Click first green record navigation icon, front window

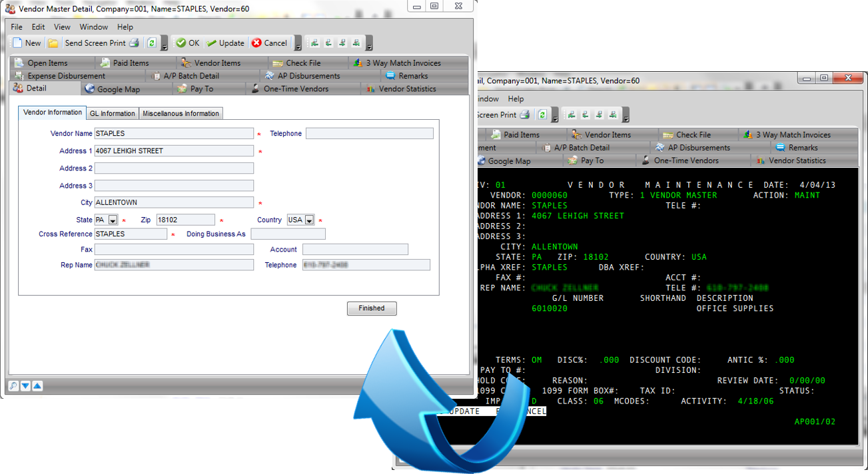point(314,43)
